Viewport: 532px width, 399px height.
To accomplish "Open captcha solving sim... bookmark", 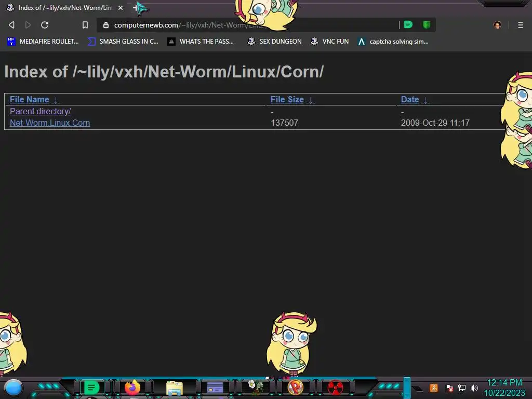I will (x=393, y=42).
